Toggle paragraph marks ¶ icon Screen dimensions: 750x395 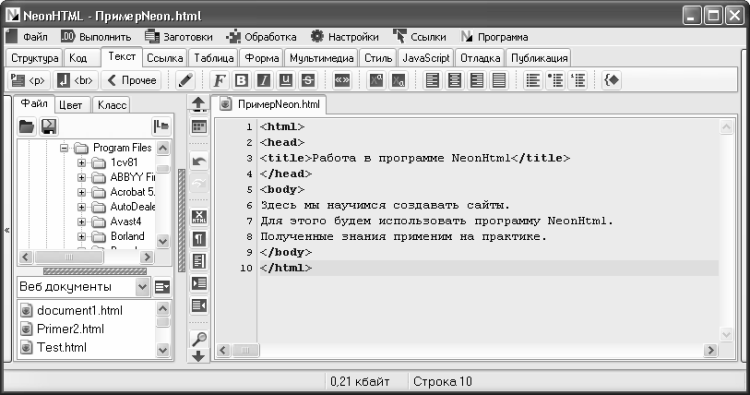tap(199, 239)
